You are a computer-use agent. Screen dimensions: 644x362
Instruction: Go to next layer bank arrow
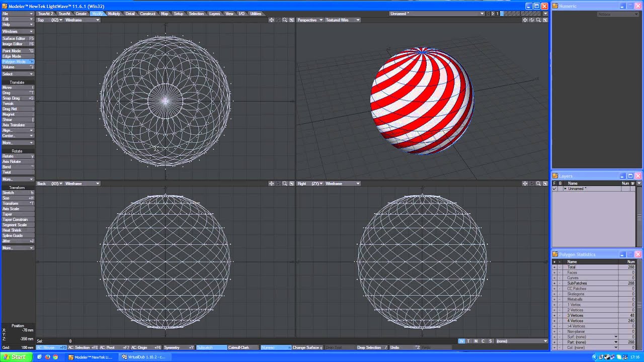coord(493,14)
